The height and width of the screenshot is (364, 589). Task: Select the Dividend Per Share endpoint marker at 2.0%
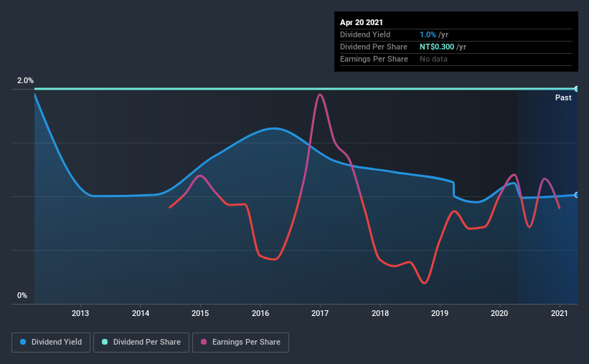tap(576, 89)
